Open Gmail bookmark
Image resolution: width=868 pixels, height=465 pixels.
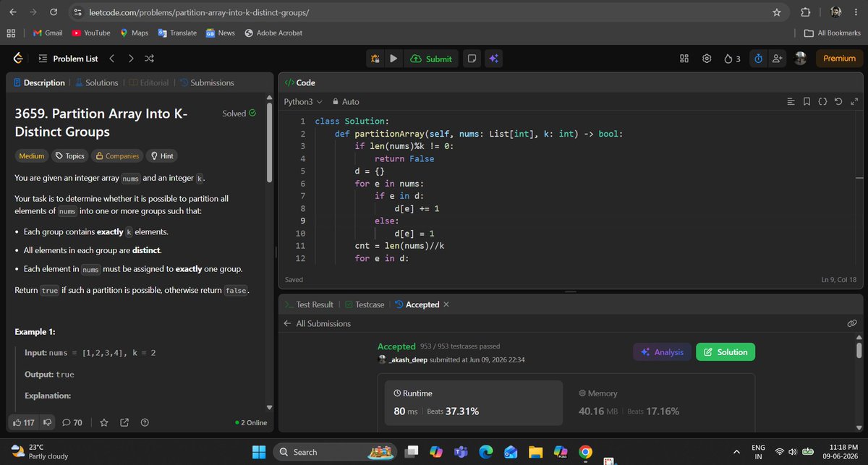pos(46,33)
